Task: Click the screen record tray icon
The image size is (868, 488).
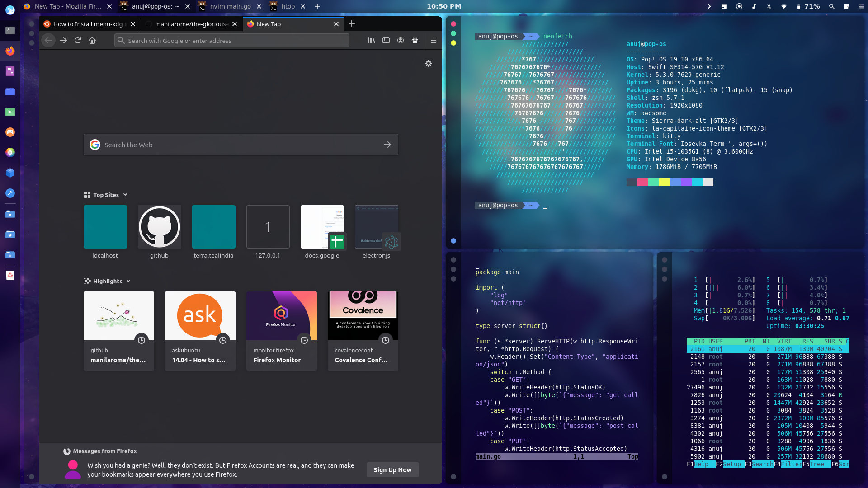Action: (739, 6)
